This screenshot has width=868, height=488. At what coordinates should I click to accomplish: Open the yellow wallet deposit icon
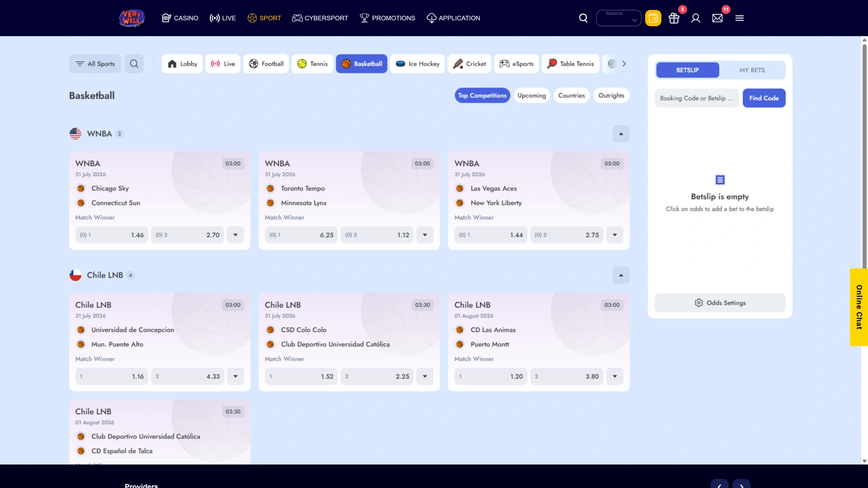pyautogui.click(x=653, y=18)
